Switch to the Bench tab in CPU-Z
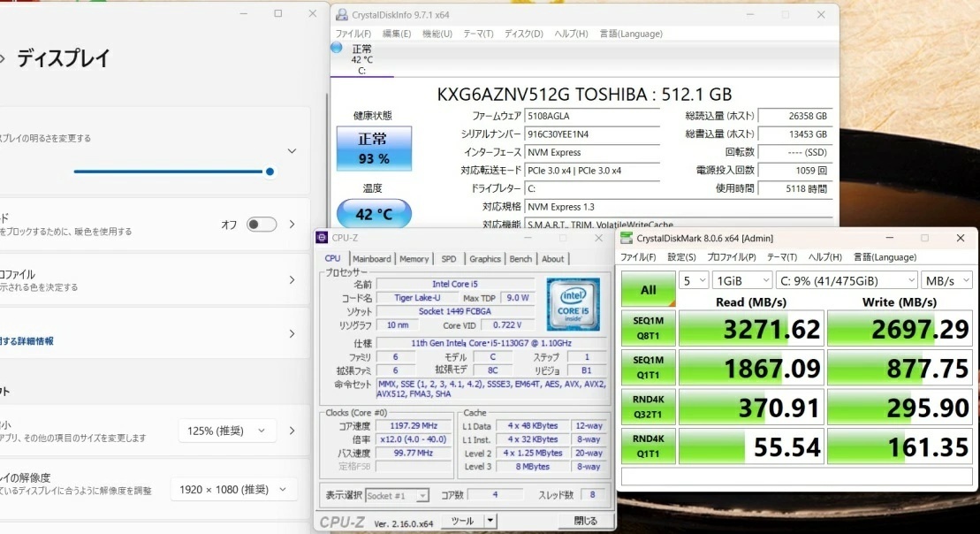The height and width of the screenshot is (534, 980). (520, 258)
